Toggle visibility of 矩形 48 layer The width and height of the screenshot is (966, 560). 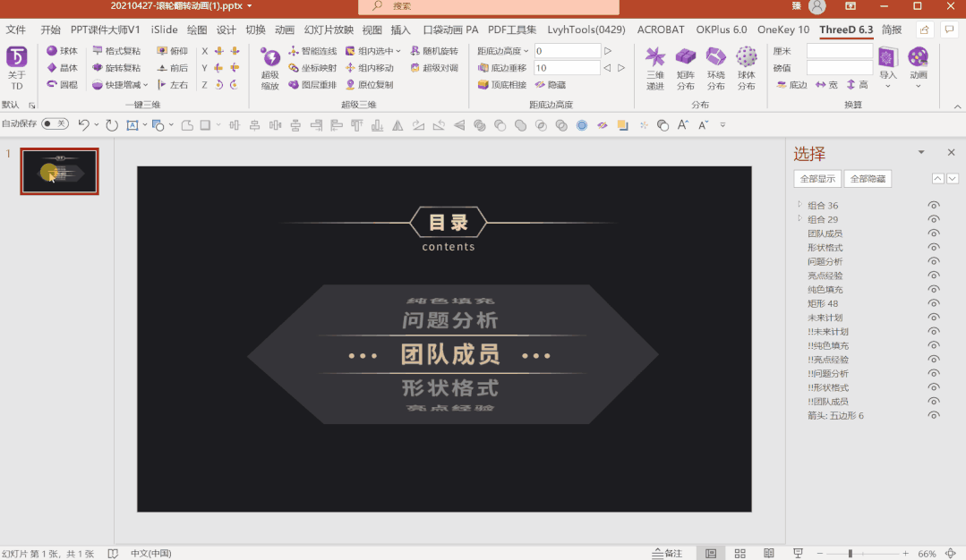tap(934, 303)
